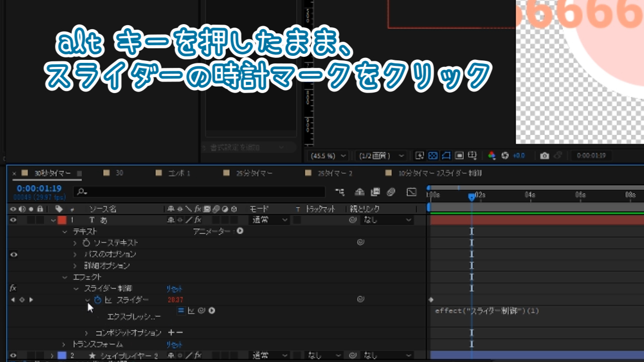Click the expression language menu play icon

pos(212,311)
